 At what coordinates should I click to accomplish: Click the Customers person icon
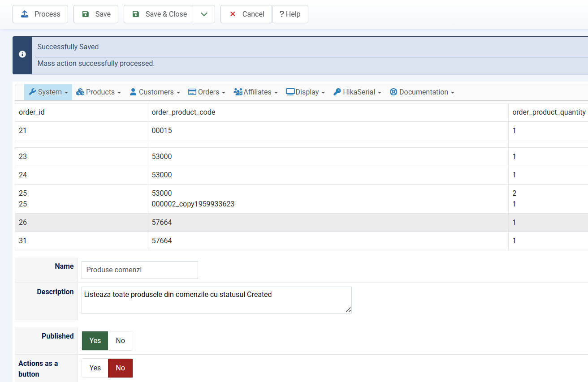coord(133,92)
